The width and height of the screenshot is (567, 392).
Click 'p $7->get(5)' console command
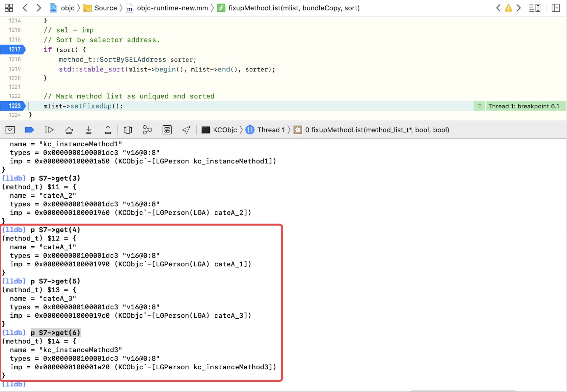pos(55,281)
